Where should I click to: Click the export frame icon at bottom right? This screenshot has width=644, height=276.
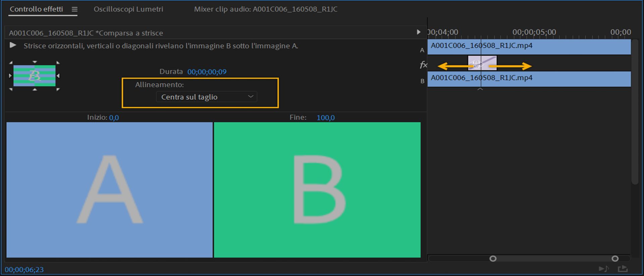[x=623, y=269]
